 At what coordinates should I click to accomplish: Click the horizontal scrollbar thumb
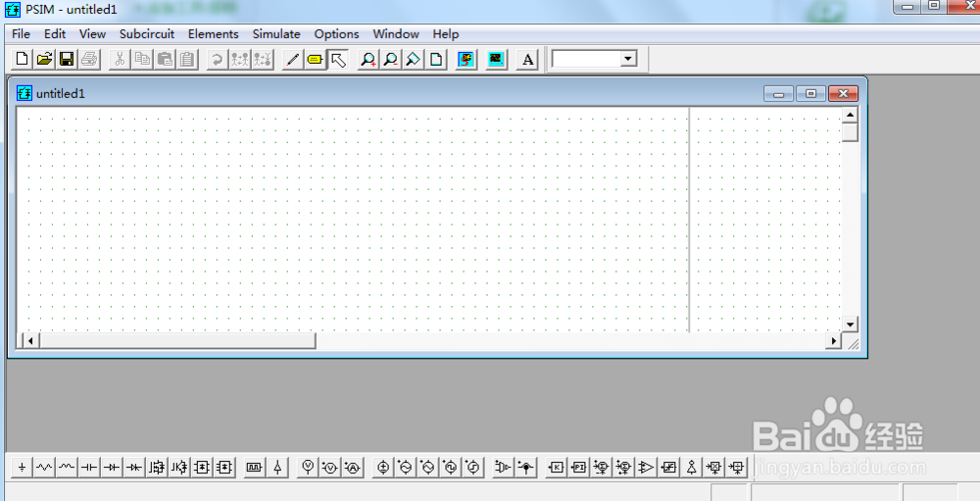click(x=177, y=341)
